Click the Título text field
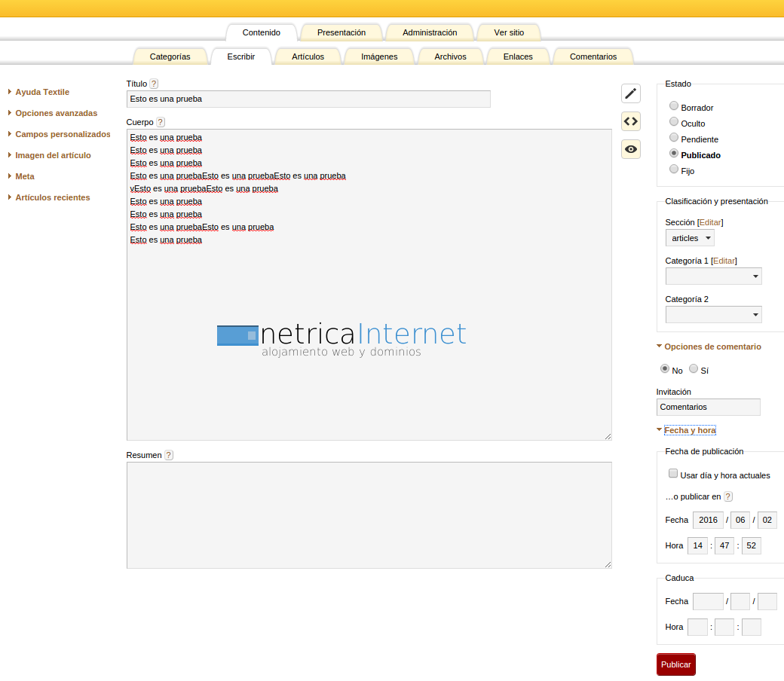The height and width of the screenshot is (681, 784). click(x=308, y=99)
